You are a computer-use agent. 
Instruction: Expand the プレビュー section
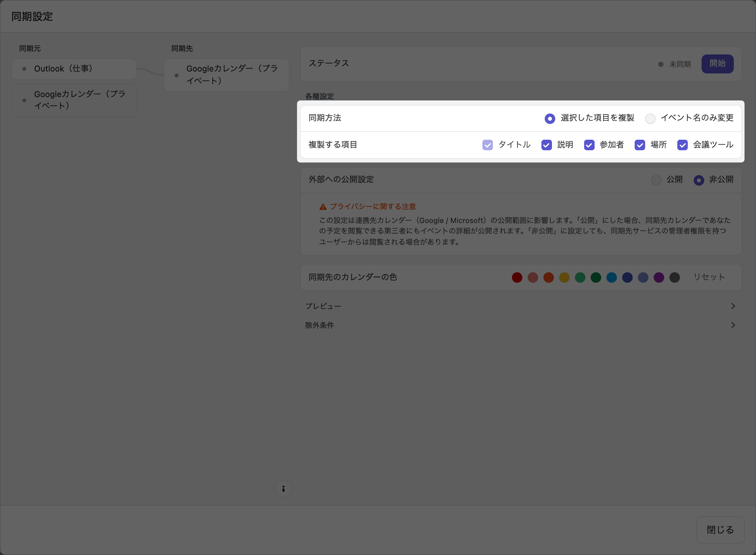click(x=521, y=306)
